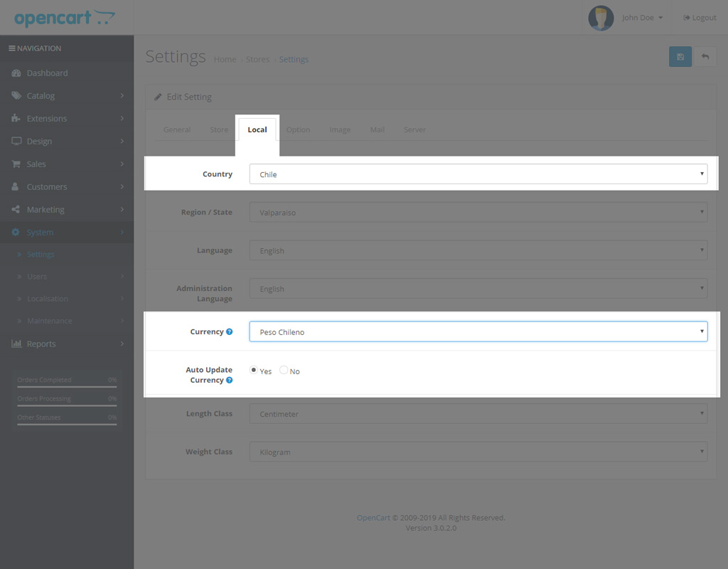Select No for Auto Update Currency
Image resolution: width=728 pixels, height=569 pixels.
click(284, 370)
